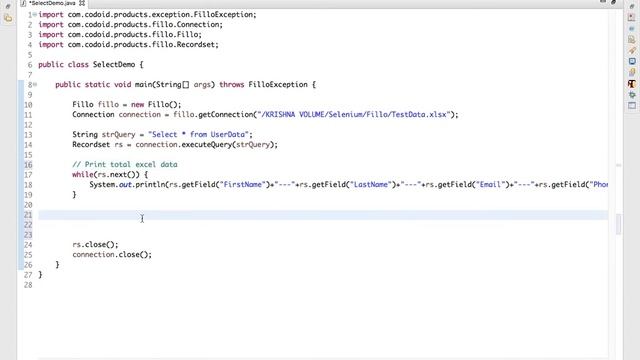Screen dimensions: 640x360
Task: Click the vertical scrollbar thumb of the editor
Action: click(618, 224)
